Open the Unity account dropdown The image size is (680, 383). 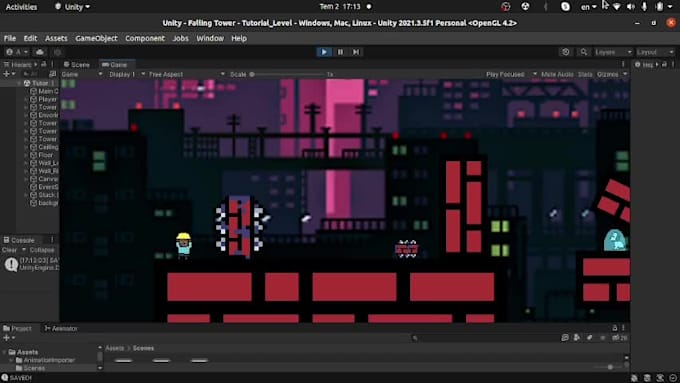coord(17,52)
